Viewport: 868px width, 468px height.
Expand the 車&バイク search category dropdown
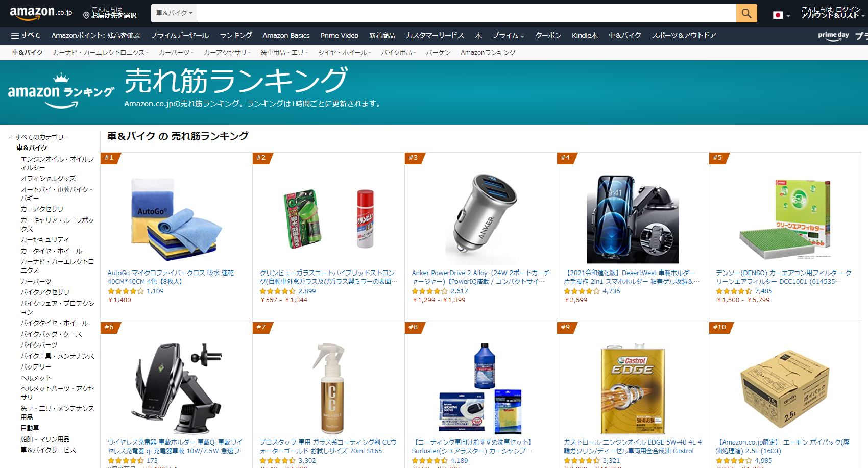(x=174, y=13)
